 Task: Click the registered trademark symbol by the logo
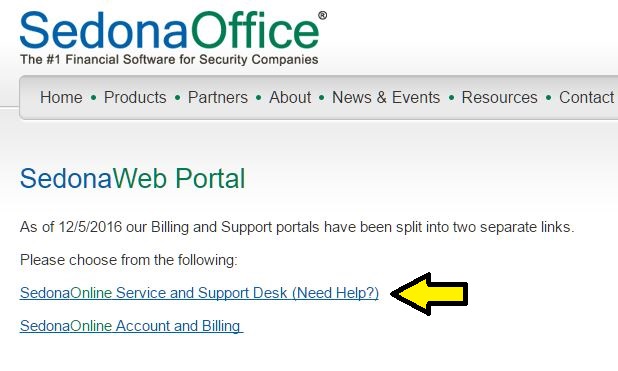coord(322,15)
